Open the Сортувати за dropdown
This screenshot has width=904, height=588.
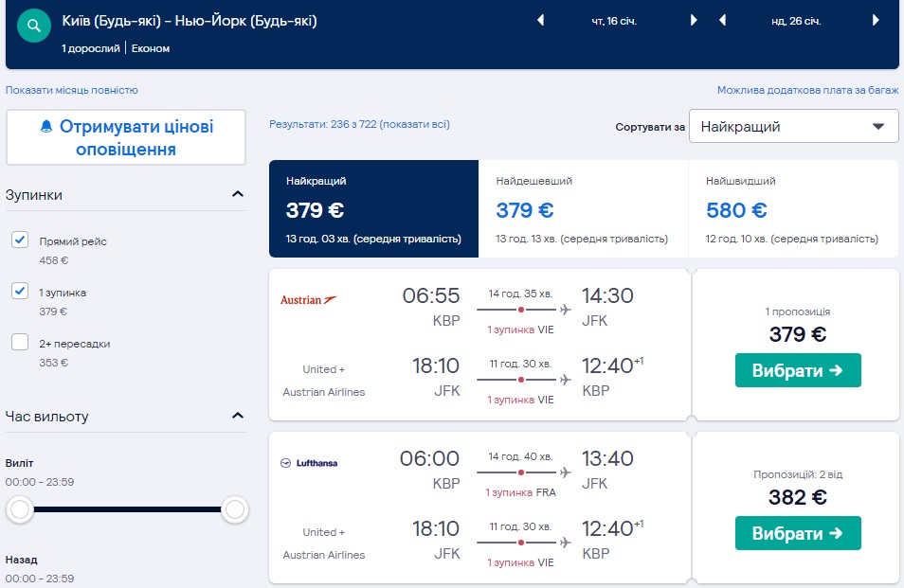point(793,126)
